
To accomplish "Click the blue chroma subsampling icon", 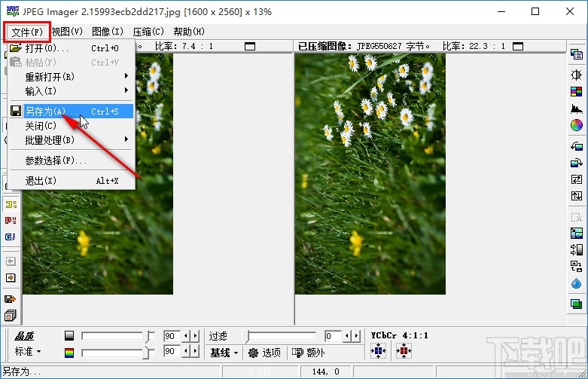I will (x=378, y=351).
